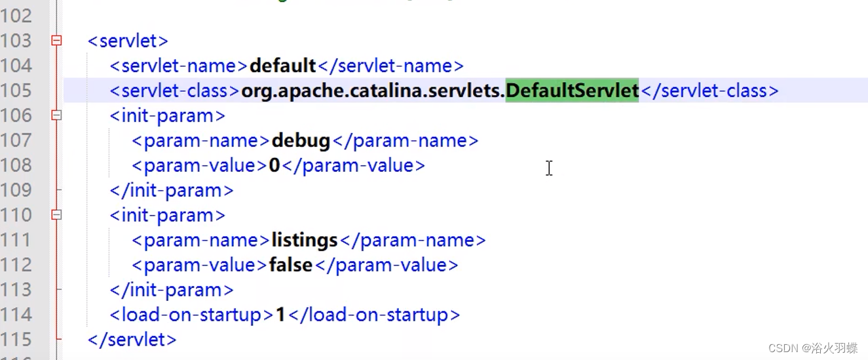Click the bold 'false' parameter value

tap(291, 265)
